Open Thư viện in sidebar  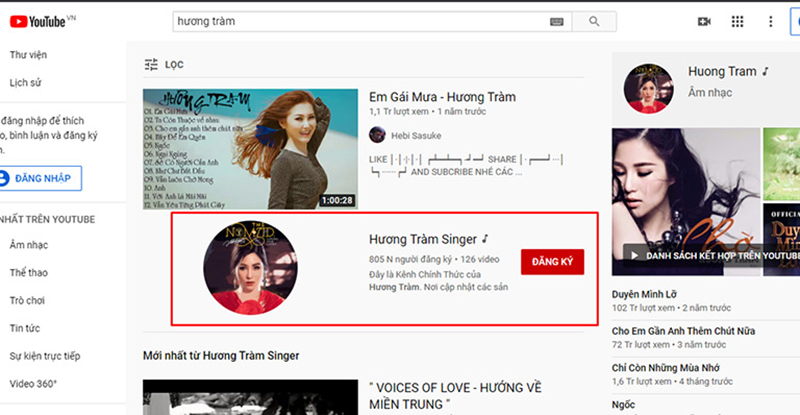(29, 55)
